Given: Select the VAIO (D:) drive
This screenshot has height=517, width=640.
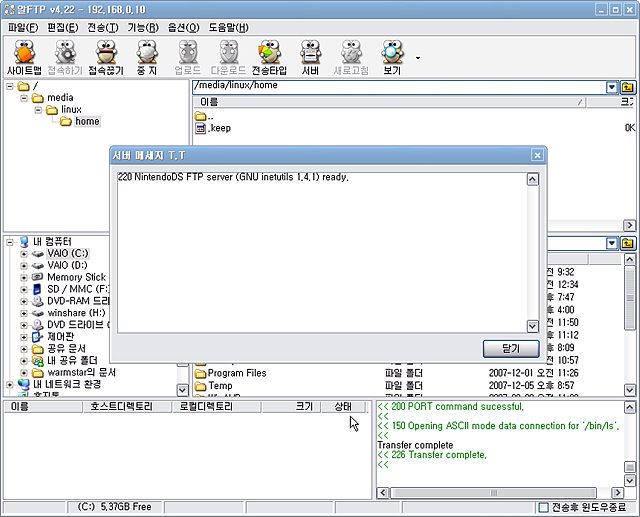Looking at the screenshot, I should pos(67,265).
